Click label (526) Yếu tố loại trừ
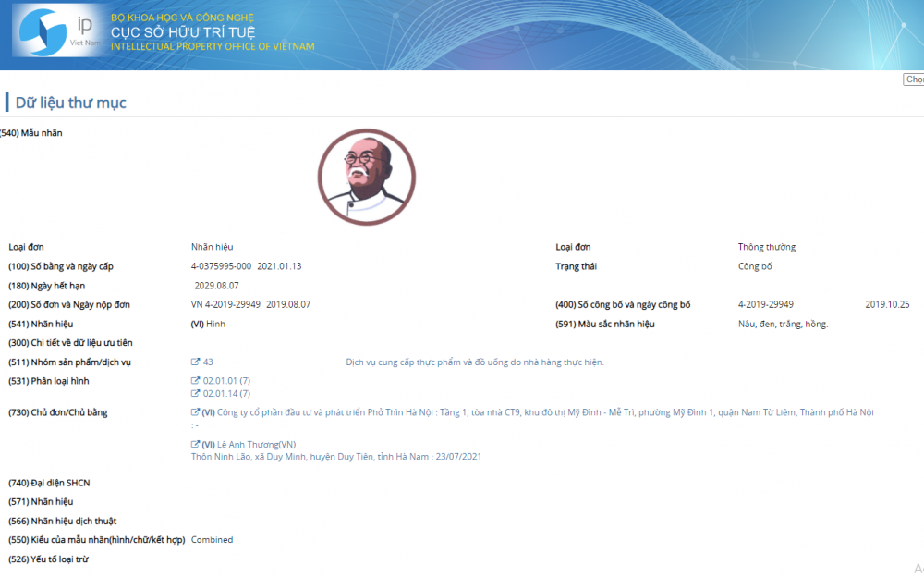This screenshot has height=577, width=924. pyautogui.click(x=48, y=559)
